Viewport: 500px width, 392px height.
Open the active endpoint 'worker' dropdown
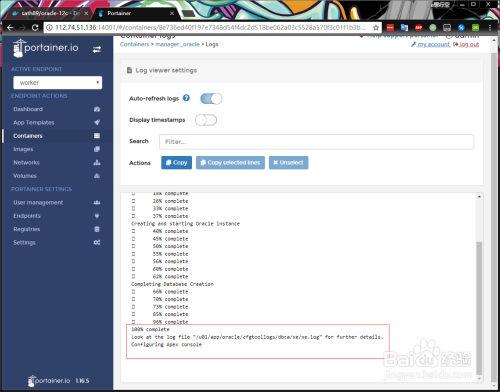tap(58, 83)
